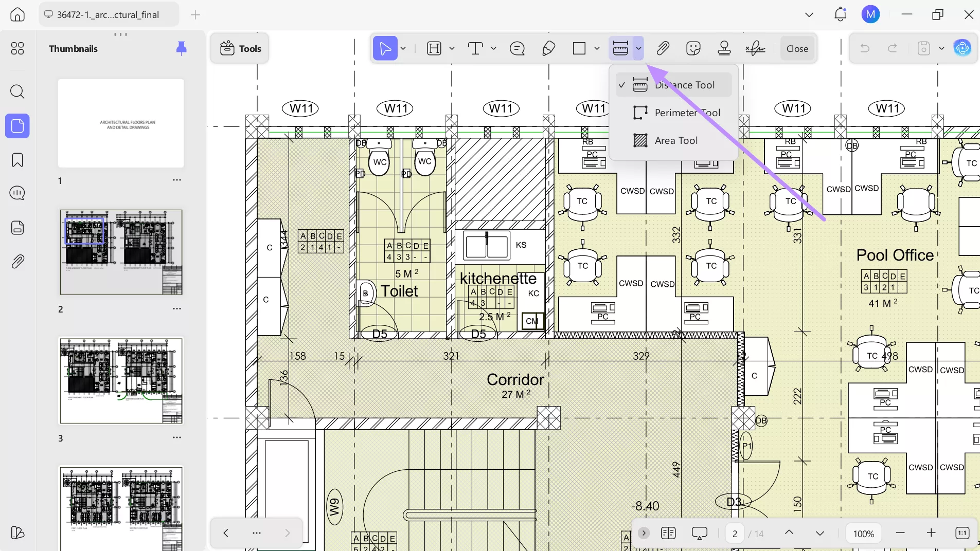This screenshot has width=980, height=551.
Task: Fit page to actual size 1:1
Action: click(963, 533)
